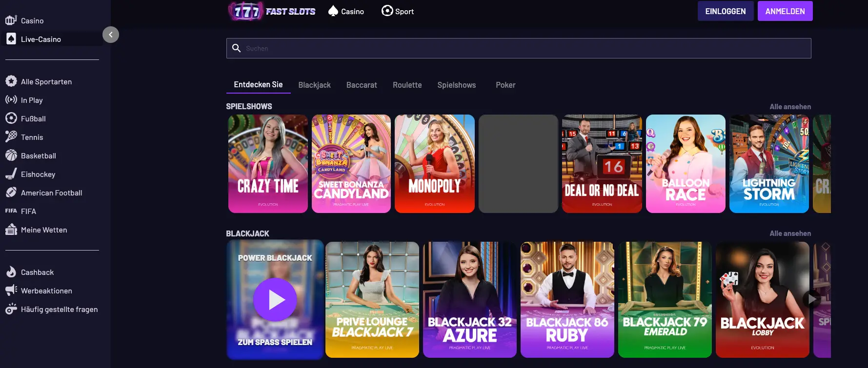The image size is (868, 368).
Task: Open the Crazy Time game thumbnail
Action: coord(268,164)
